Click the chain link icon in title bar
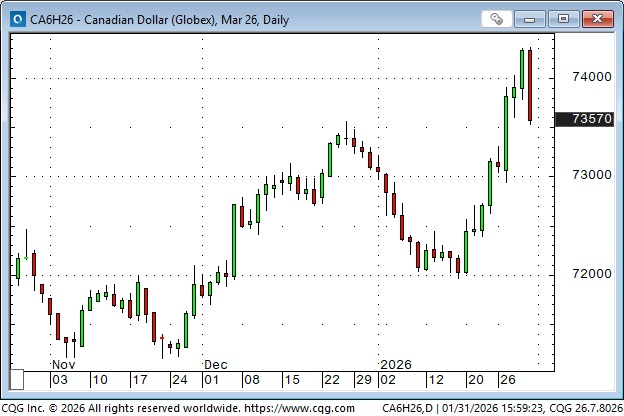 coord(497,19)
